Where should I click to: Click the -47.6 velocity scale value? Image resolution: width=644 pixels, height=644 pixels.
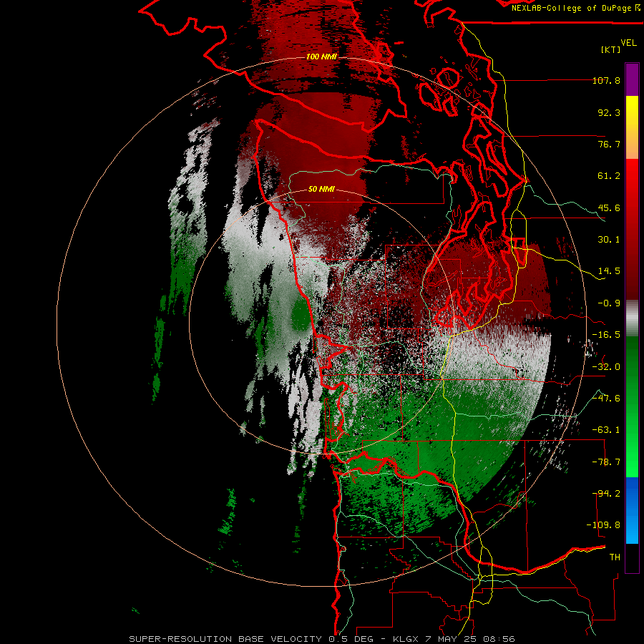(x=606, y=399)
